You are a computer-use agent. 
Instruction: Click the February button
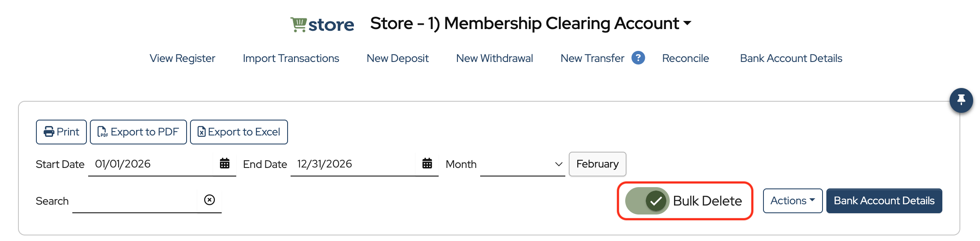(597, 164)
